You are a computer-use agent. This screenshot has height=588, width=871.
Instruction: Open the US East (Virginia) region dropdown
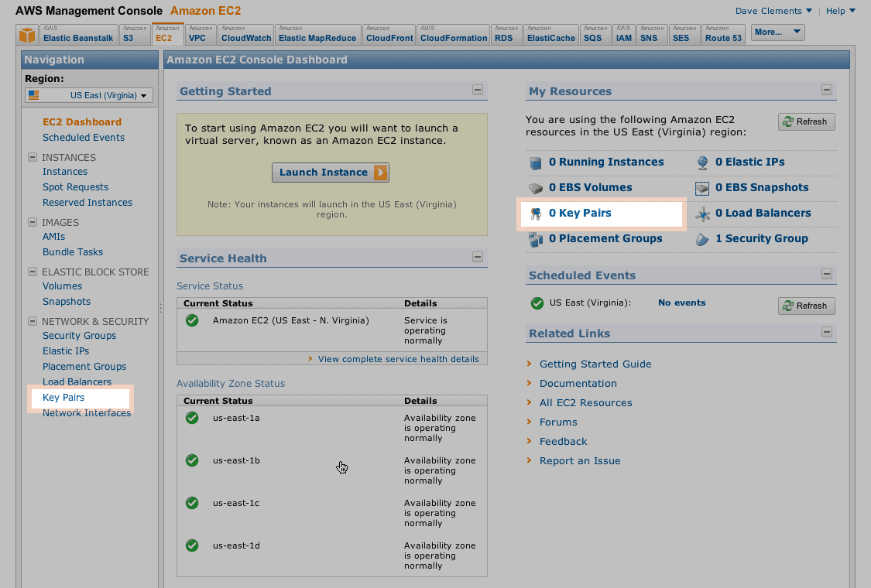[88, 96]
